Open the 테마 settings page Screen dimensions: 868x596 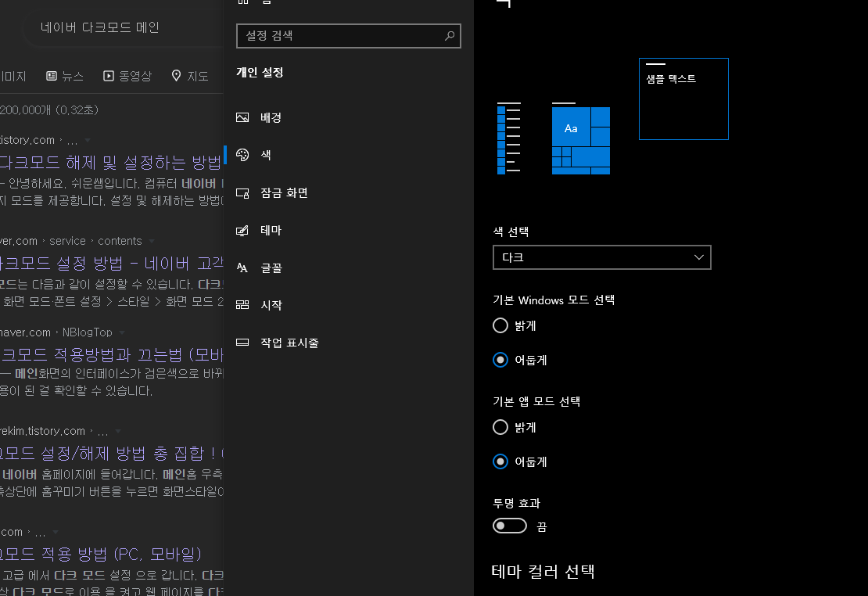(349, 231)
